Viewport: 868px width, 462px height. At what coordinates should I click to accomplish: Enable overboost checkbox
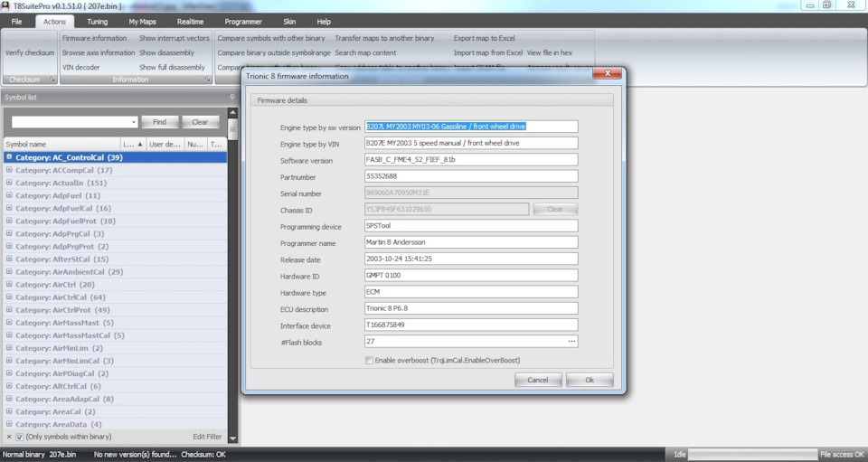pos(369,360)
